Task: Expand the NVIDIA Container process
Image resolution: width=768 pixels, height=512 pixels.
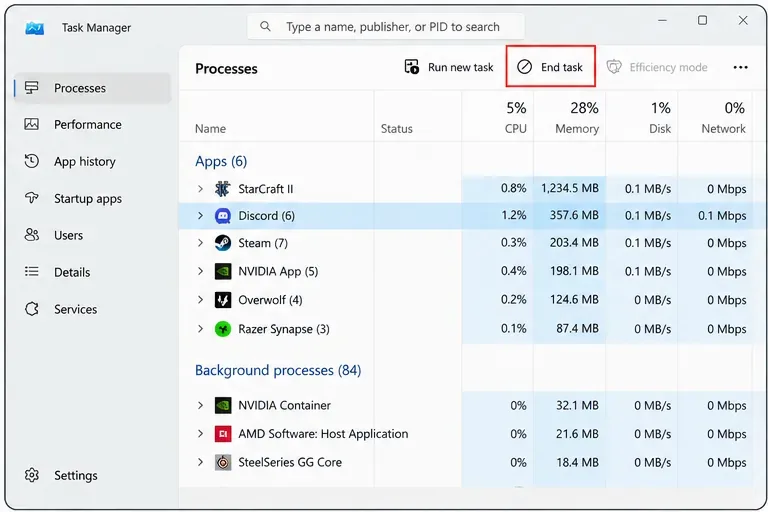Action: pos(200,405)
